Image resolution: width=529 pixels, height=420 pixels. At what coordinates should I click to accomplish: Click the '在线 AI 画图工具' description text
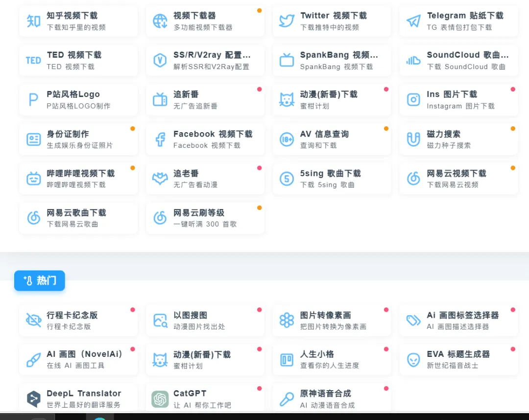click(75, 365)
